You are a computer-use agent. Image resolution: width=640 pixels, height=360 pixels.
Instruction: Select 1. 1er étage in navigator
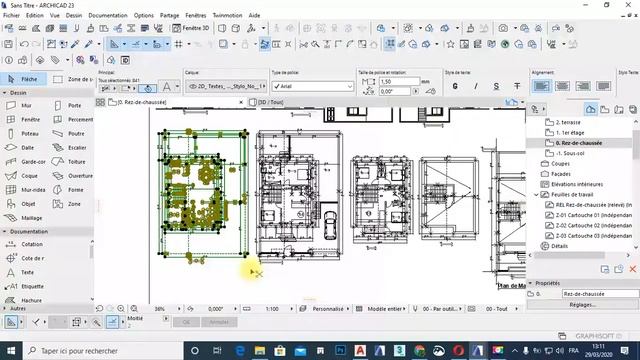[570, 133]
